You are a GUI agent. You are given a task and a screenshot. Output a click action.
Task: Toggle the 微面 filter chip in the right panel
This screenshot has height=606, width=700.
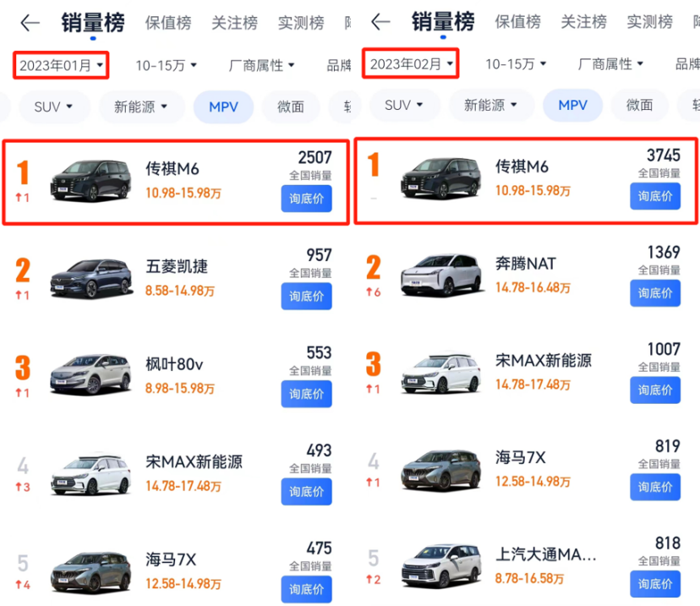click(x=640, y=106)
